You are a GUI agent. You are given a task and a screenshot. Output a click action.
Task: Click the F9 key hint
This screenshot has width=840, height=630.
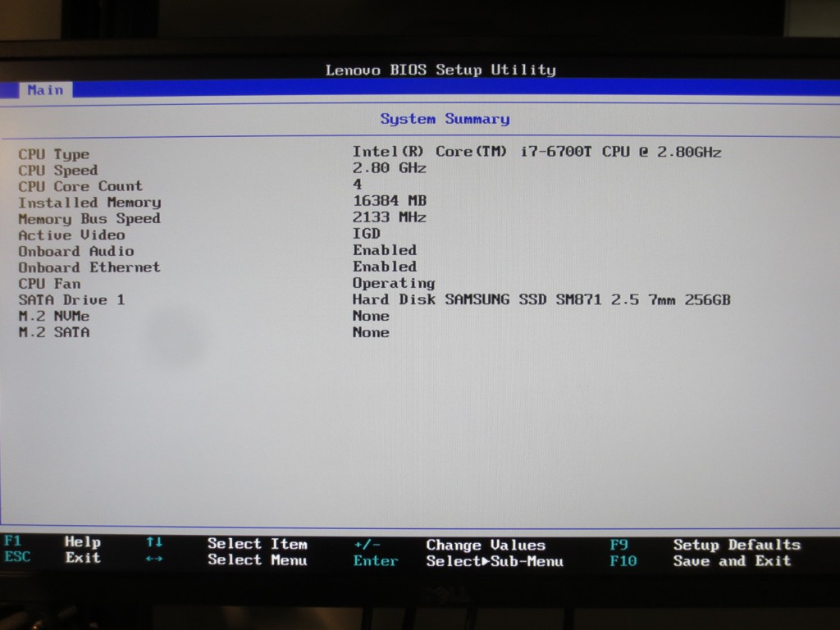coord(619,545)
